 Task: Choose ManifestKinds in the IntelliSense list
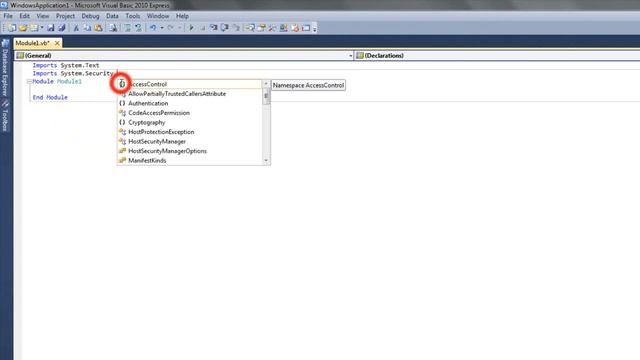pos(189,160)
